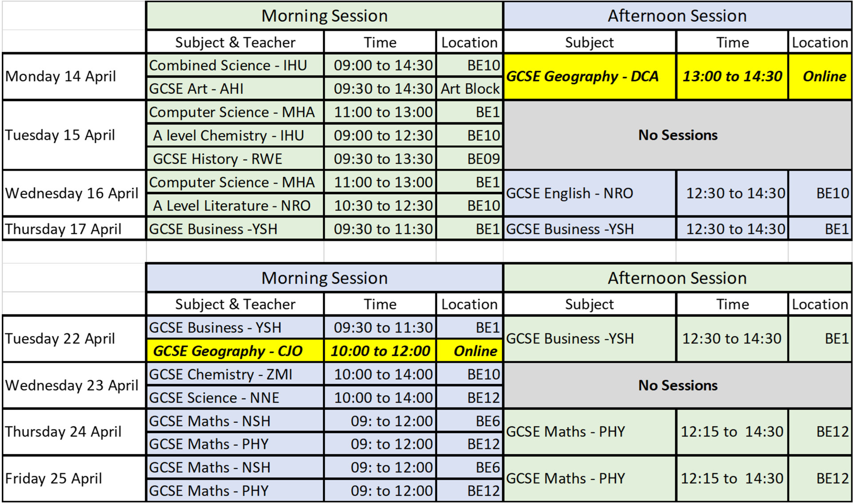853x504 pixels.
Task: Click the Art Block location cell
Action: [x=470, y=88]
